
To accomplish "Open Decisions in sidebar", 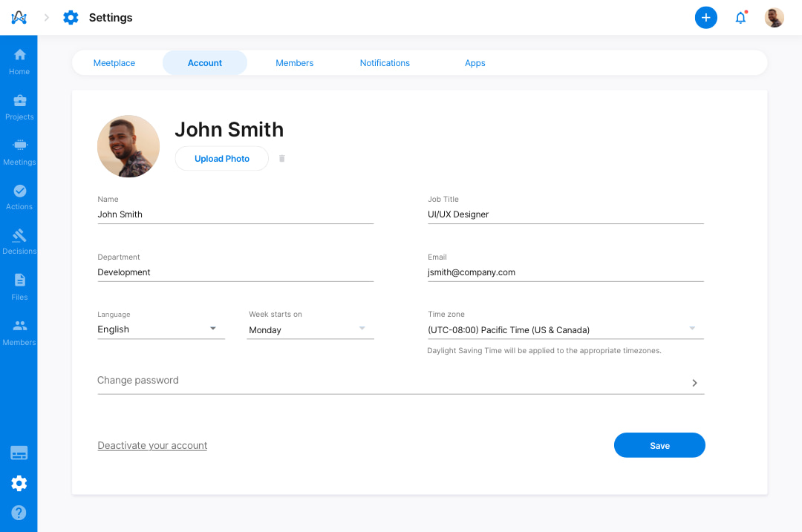I will pos(19,242).
